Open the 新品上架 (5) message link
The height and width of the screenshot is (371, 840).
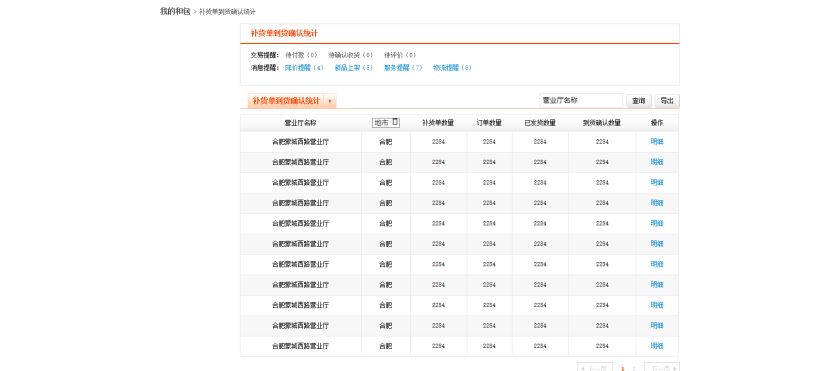pyautogui.click(x=353, y=68)
